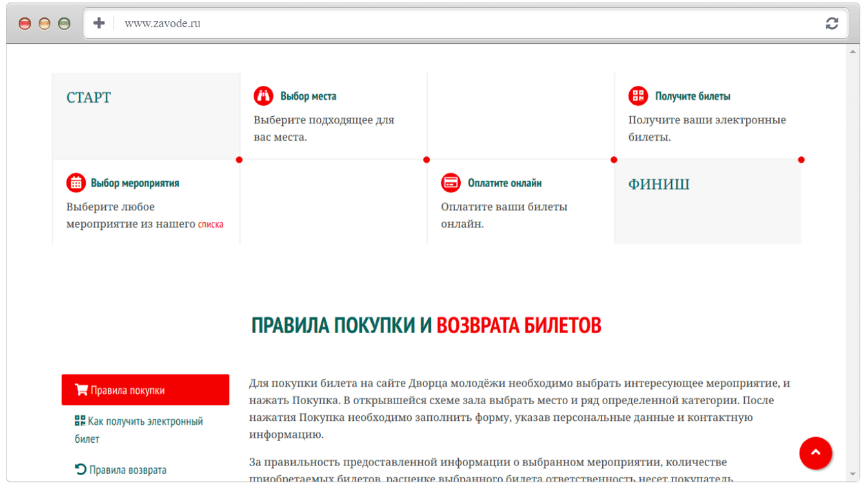The image size is (868, 490).
Task: Click the binoculars icon beside Выбор места
Action: pos(263,96)
